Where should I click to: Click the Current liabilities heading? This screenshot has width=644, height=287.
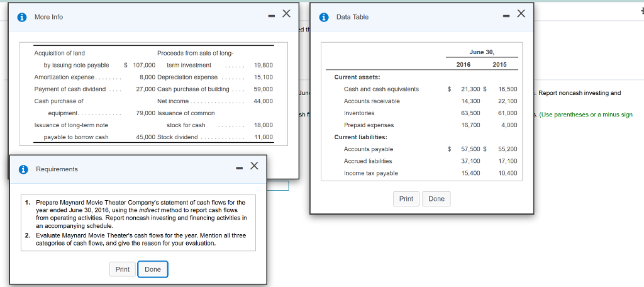coord(360,137)
